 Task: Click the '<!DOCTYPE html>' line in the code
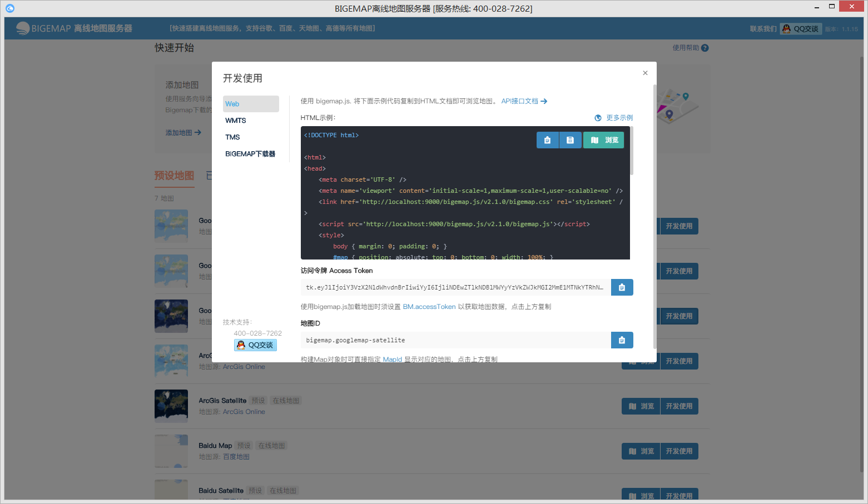pos(331,135)
